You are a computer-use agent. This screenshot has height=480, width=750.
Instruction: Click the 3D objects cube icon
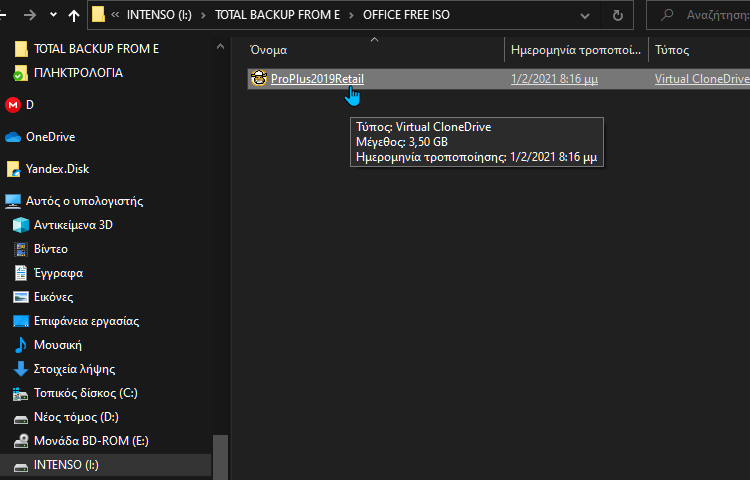tap(21, 225)
